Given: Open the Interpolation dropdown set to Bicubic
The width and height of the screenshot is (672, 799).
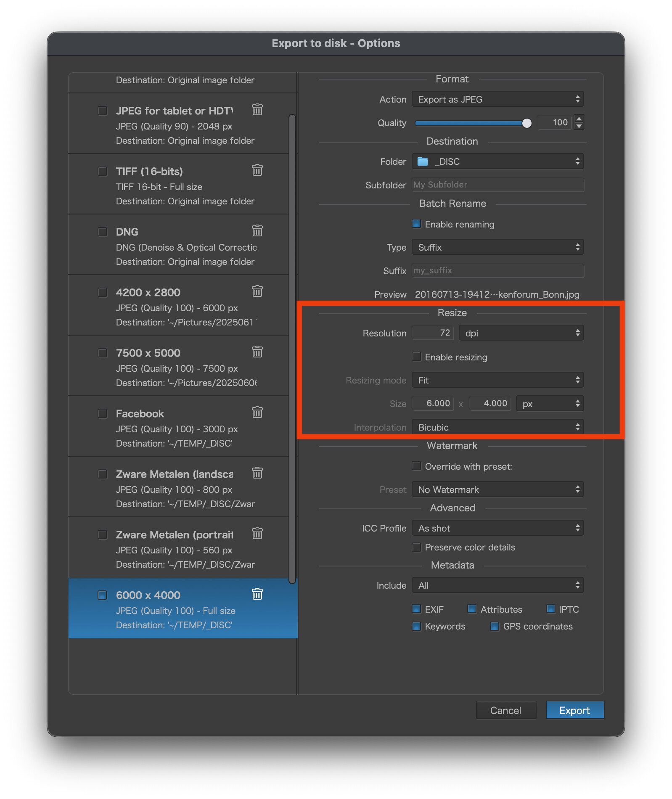Looking at the screenshot, I should pos(497,427).
